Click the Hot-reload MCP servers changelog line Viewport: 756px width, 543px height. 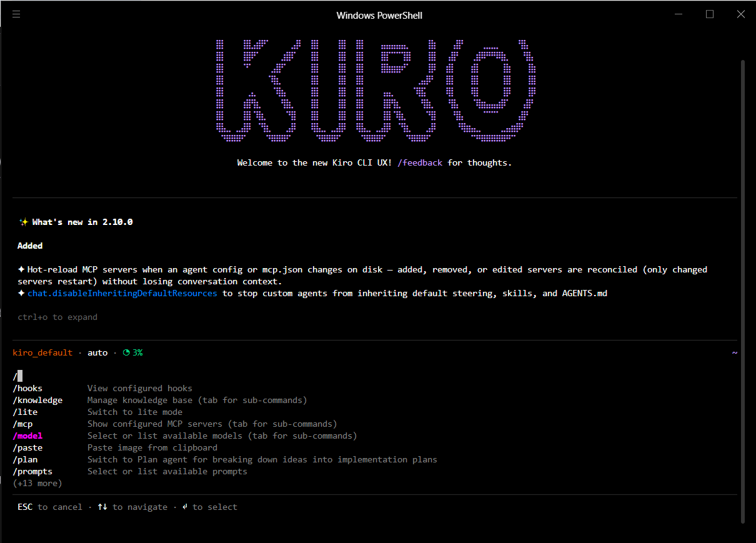[x=362, y=276]
